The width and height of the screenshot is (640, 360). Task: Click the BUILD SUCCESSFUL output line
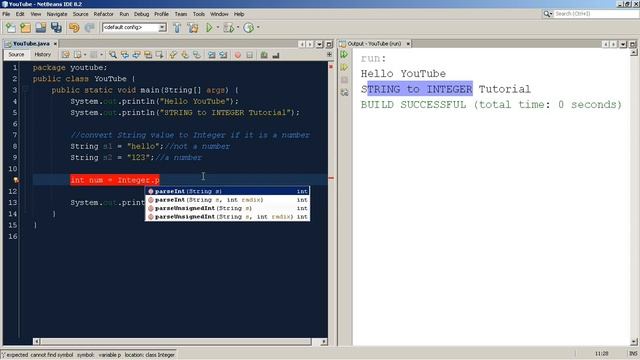point(491,104)
